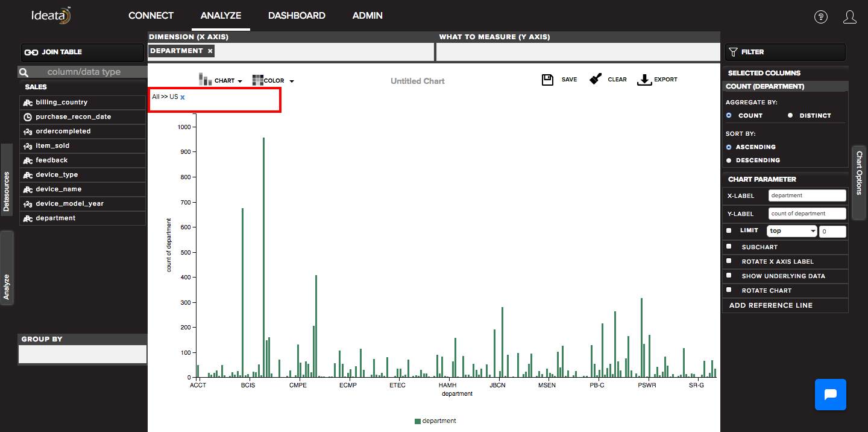868x432 pixels.
Task: Enable SHOW UNDERLYING DATA checkbox
Action: point(729,275)
